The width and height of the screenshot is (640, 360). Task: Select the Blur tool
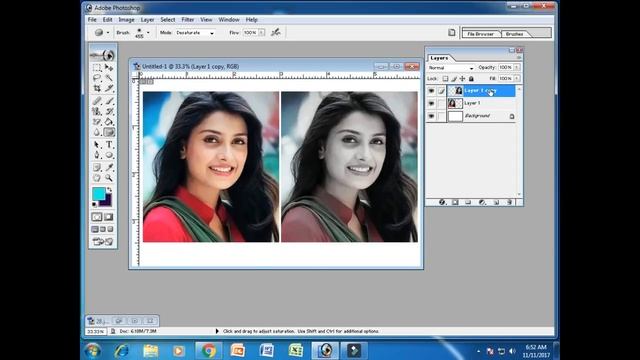click(x=97, y=132)
